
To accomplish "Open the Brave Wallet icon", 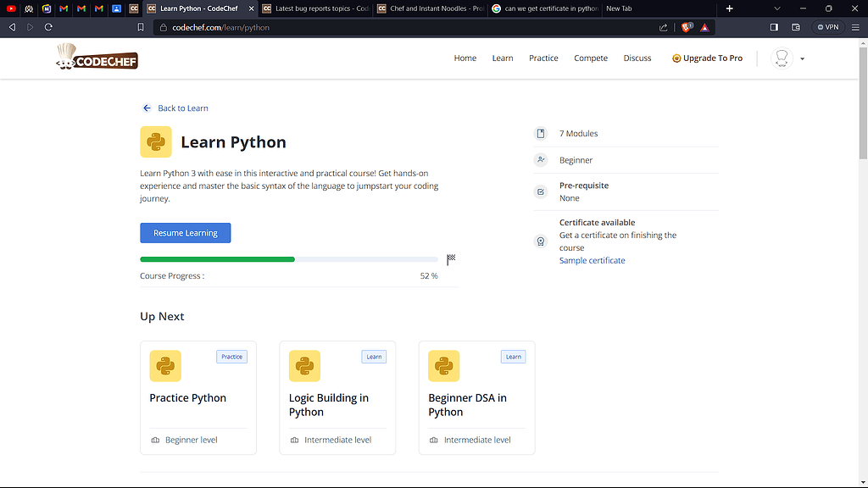I will (x=795, y=27).
